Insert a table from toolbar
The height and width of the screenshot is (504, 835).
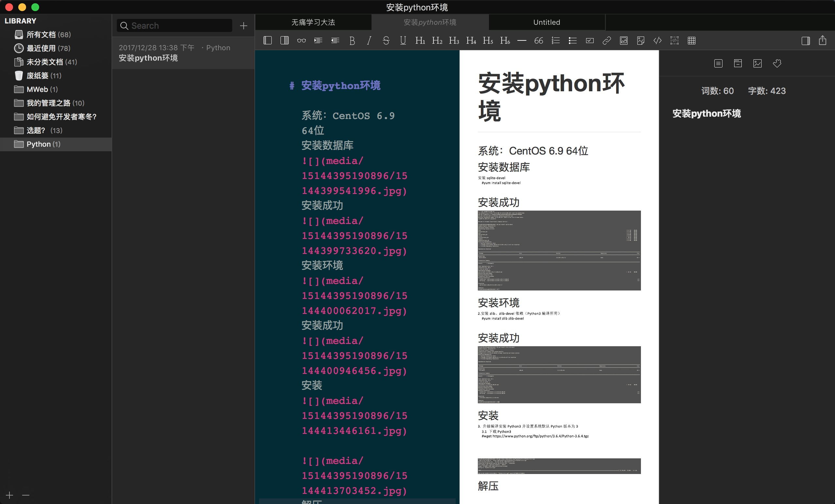(x=691, y=41)
